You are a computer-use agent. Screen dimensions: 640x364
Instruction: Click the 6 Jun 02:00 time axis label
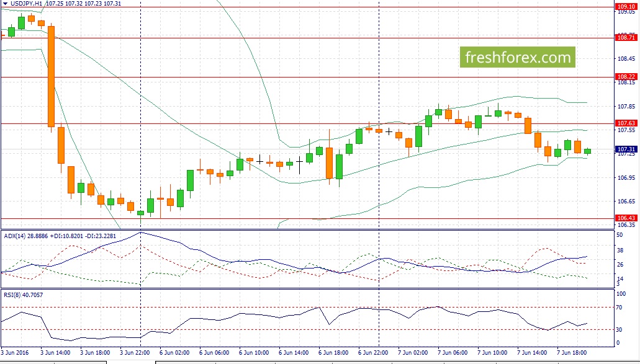pyautogui.click(x=174, y=353)
